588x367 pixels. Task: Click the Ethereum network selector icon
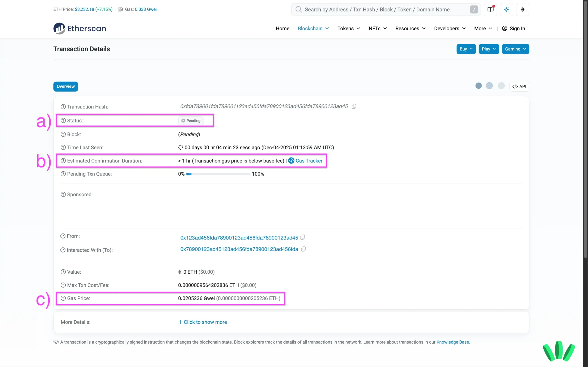point(523,9)
